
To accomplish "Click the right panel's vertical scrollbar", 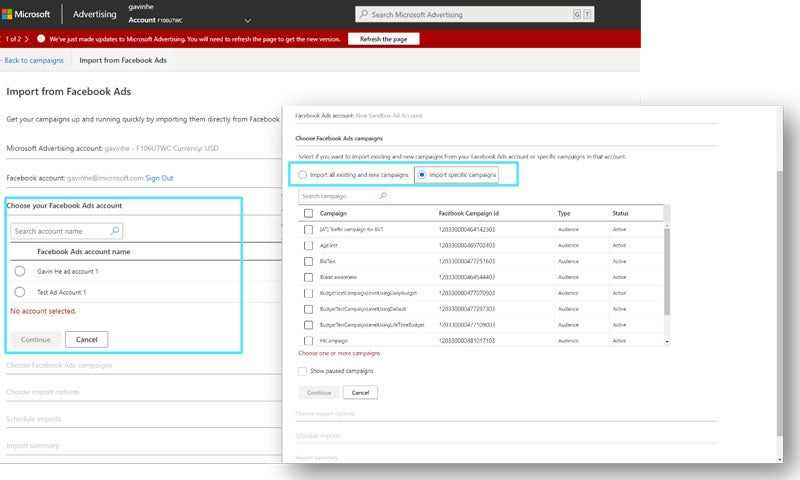I will point(779,303).
